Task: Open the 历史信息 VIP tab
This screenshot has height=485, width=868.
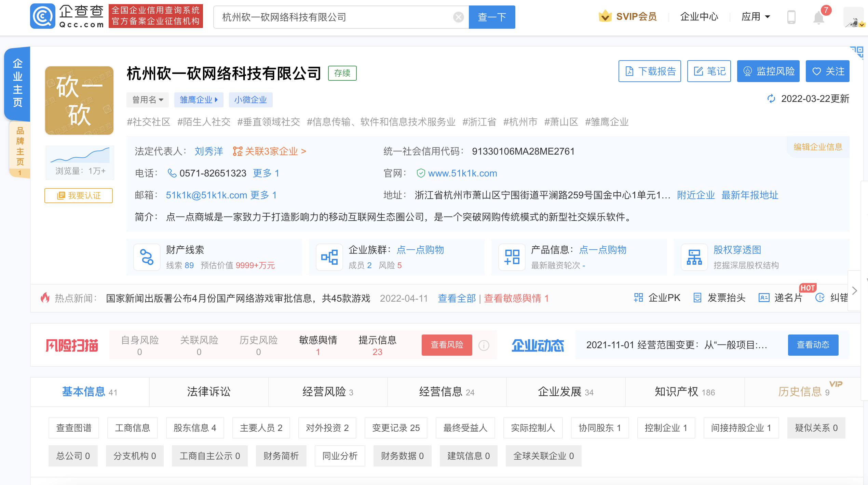Action: (803, 392)
